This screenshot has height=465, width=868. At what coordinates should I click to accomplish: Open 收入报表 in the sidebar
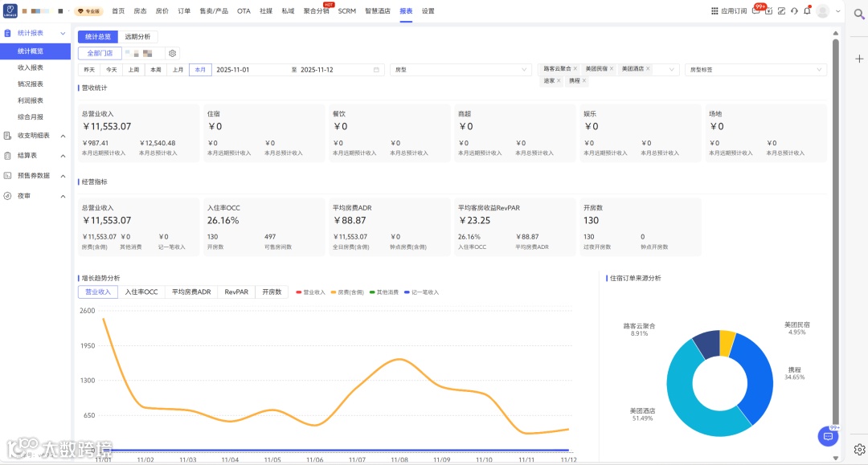31,67
